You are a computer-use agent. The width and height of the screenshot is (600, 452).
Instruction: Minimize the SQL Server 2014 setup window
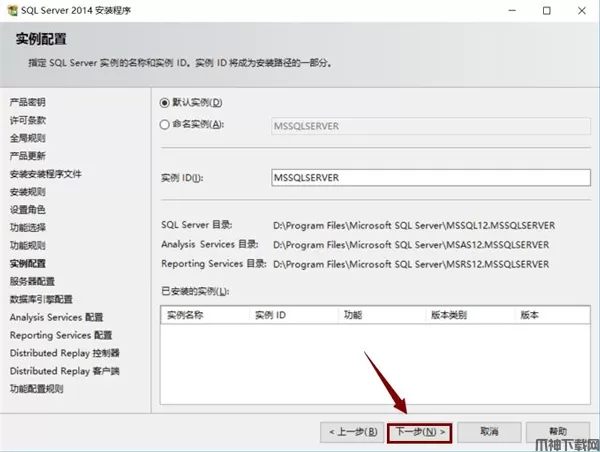pos(512,10)
